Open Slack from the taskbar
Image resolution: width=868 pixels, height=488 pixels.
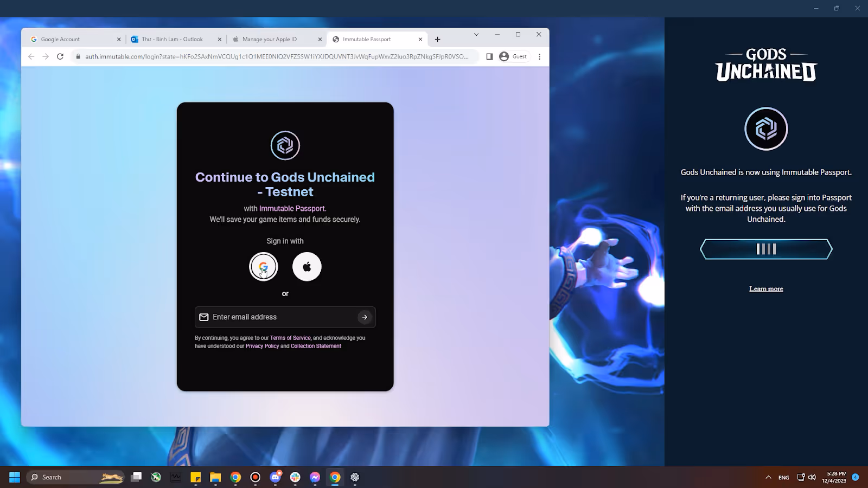click(x=295, y=477)
